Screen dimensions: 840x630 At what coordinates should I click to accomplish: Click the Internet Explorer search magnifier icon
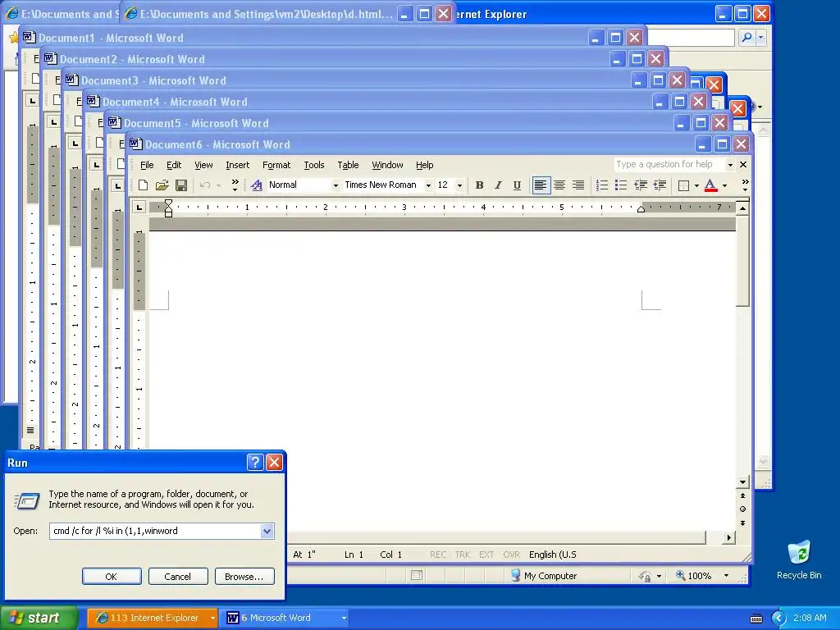click(x=746, y=38)
